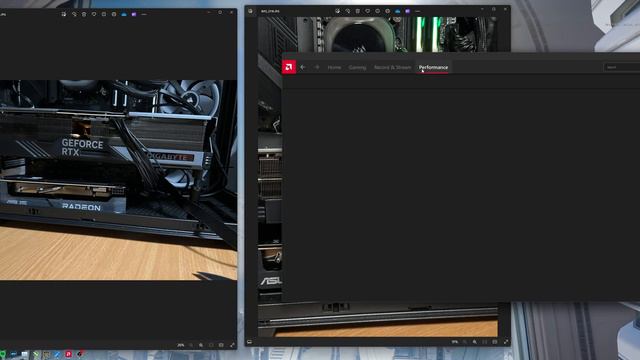Image resolution: width=640 pixels, height=360 pixels.
Task: Focus the AMD Software search field
Action: (622, 67)
